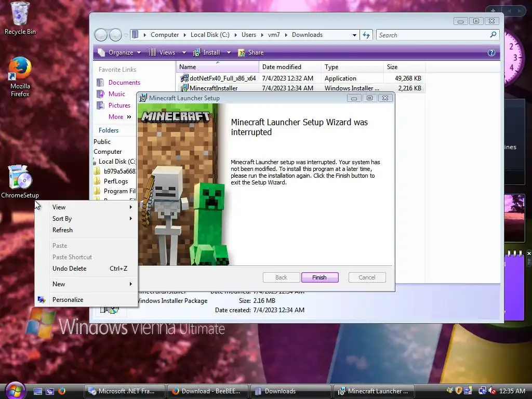Image resolution: width=532 pixels, height=399 pixels.
Task: Click the Install toolbar button
Action: [207, 52]
